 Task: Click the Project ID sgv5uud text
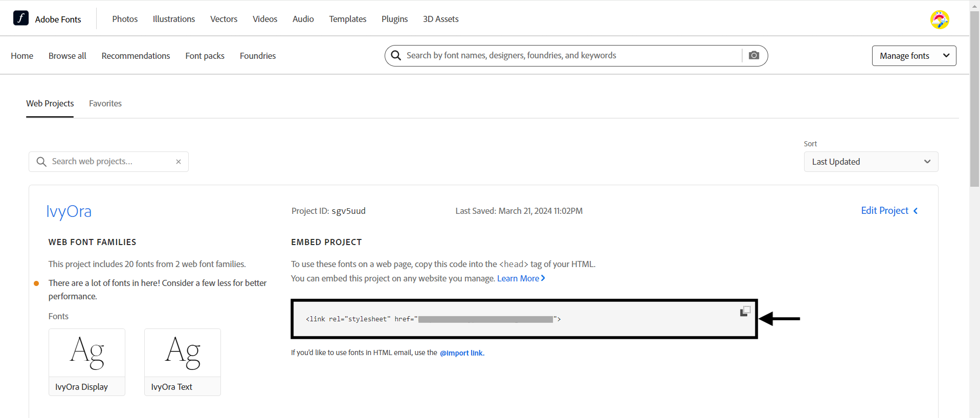[x=328, y=211]
